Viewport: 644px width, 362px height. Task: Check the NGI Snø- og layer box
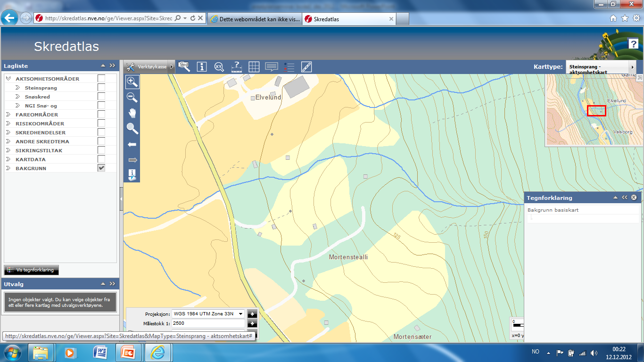point(101,105)
